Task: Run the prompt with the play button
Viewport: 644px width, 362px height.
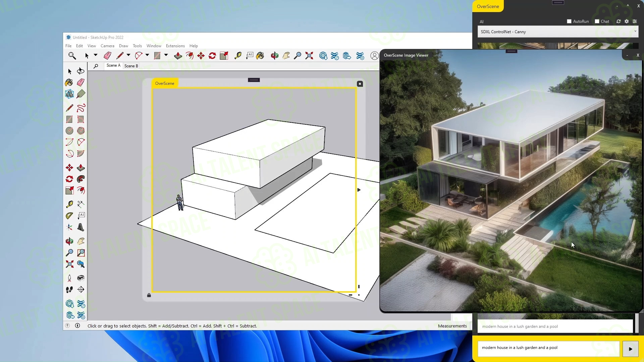Action: tap(630, 349)
